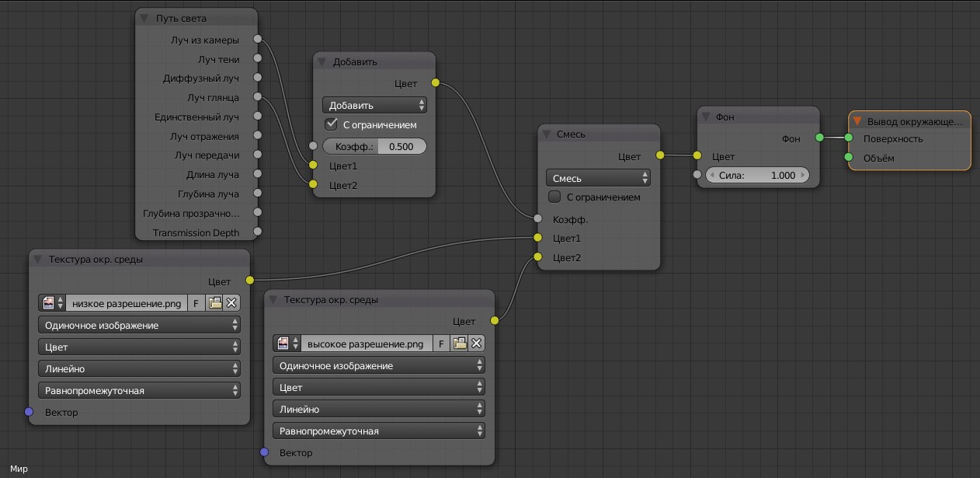Enable С ограничением in Смесь node
Image resolution: width=980 pixels, height=478 pixels.
[x=554, y=197]
